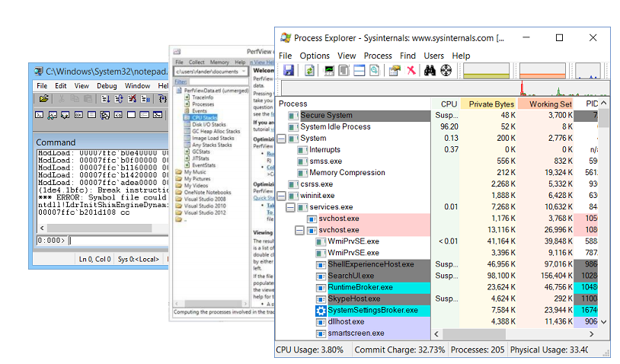Screen dimensions: 620x364
Task: Open the Locals window icon in WinDbg
Action: point(66,115)
